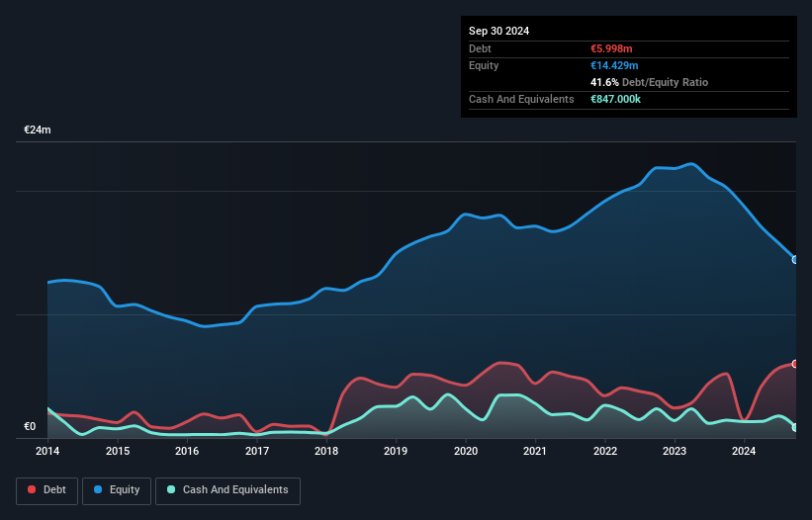The image size is (812, 520).
Task: Click the Equity label in the tooltip
Action: [484, 65]
